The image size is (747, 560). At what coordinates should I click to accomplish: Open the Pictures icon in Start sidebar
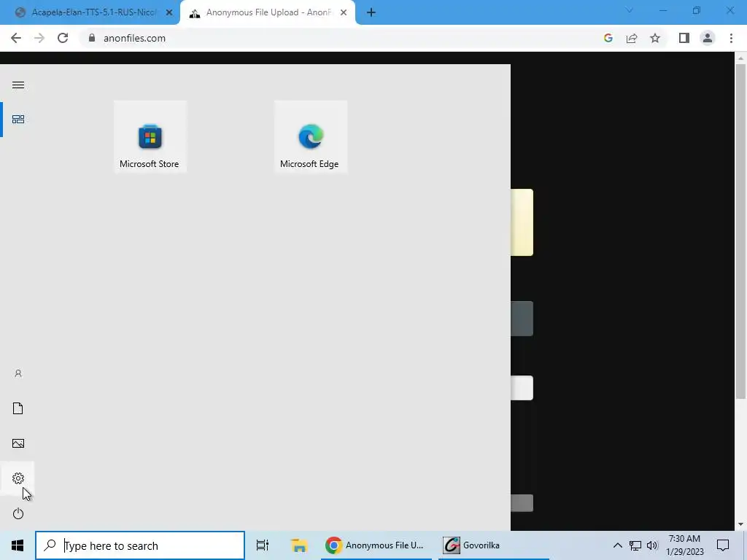18,443
